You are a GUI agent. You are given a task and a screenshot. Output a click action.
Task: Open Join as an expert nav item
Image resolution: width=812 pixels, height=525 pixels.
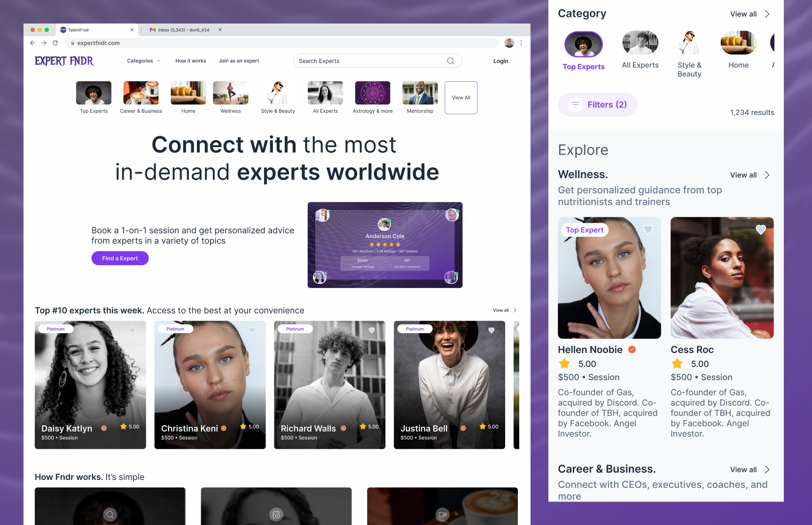coord(239,61)
